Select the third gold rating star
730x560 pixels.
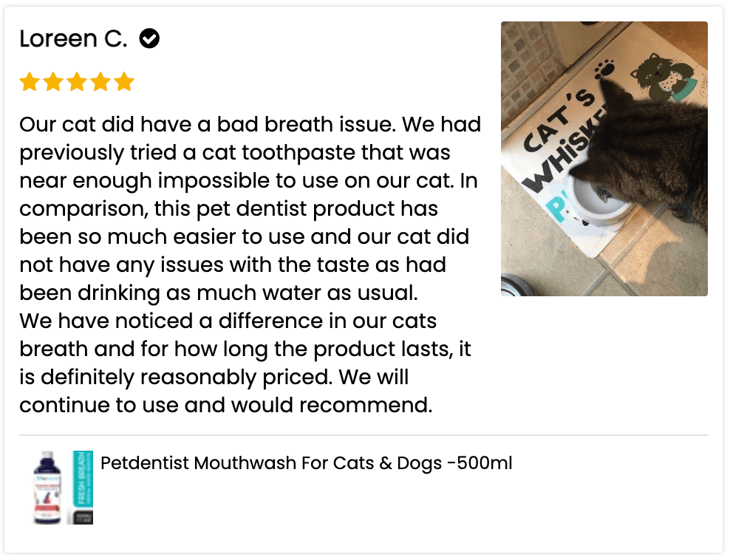pos(77,81)
